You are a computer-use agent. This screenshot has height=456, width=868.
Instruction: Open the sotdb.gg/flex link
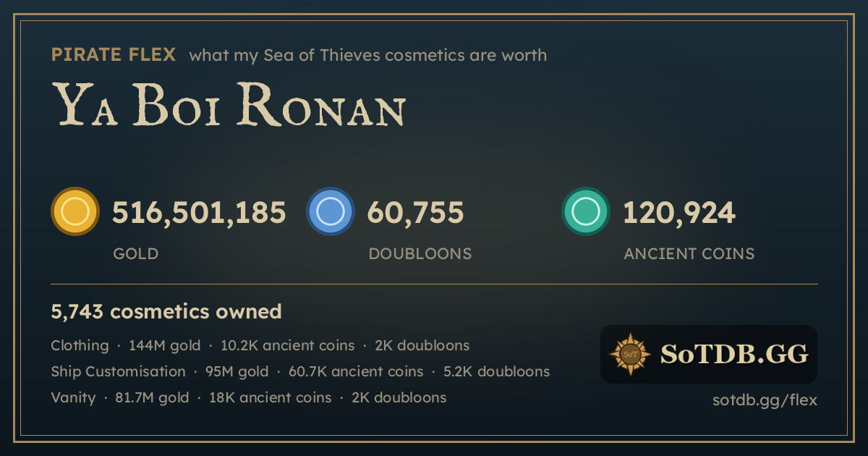point(765,400)
